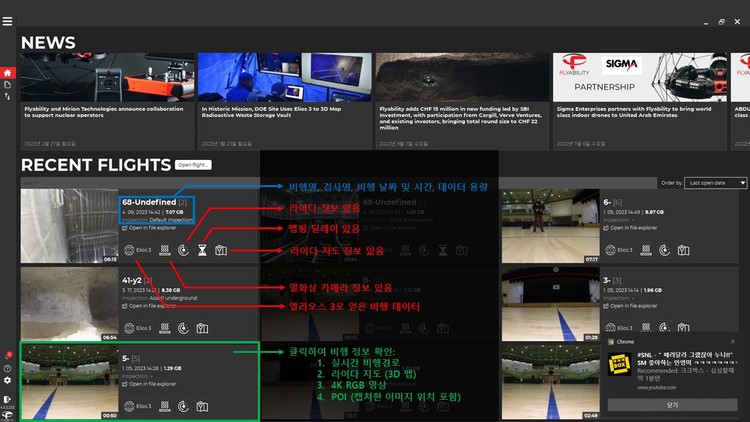The width and height of the screenshot is (750, 422).
Task: Click the LiDAR map icon on flight 5-
Action: coord(202,406)
